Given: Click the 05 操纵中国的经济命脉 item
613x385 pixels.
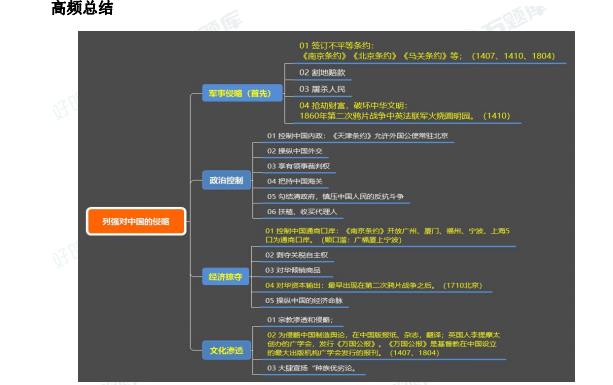Looking at the screenshot, I should (x=304, y=301).
